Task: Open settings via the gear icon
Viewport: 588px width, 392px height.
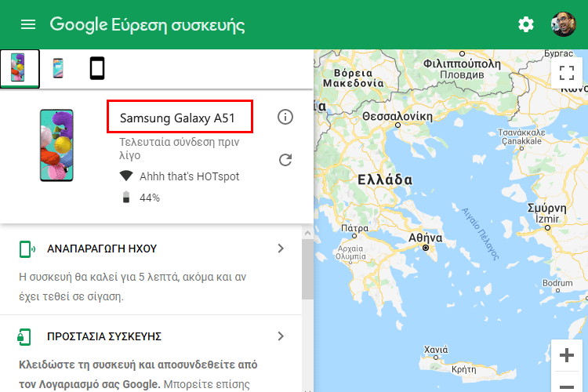Action: [526, 25]
